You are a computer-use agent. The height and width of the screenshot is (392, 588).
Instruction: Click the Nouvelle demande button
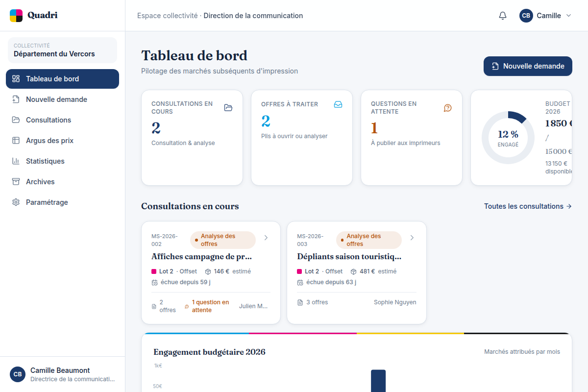(528, 66)
